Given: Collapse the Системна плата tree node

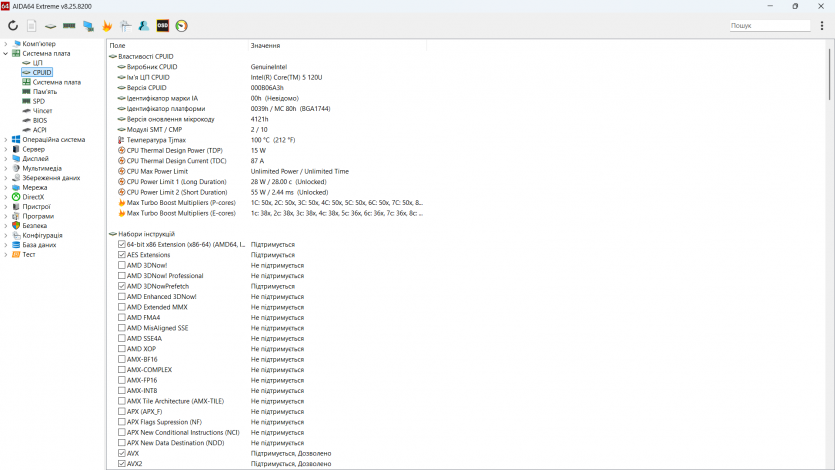Looking at the screenshot, I should coord(5,54).
